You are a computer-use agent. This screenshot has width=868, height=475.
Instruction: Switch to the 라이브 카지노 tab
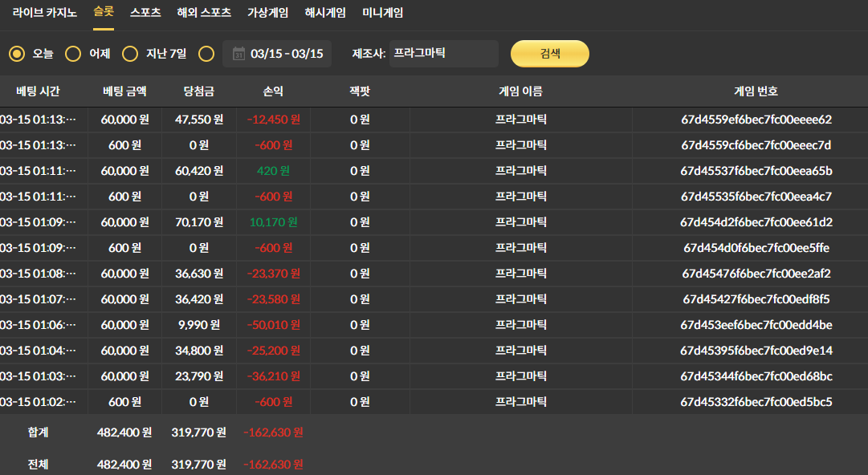pyautogui.click(x=45, y=13)
